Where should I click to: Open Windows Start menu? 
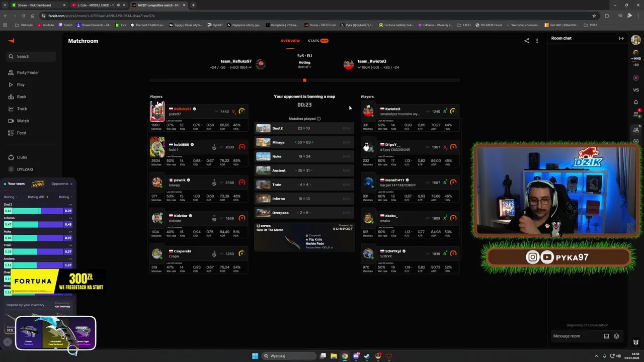click(255, 356)
